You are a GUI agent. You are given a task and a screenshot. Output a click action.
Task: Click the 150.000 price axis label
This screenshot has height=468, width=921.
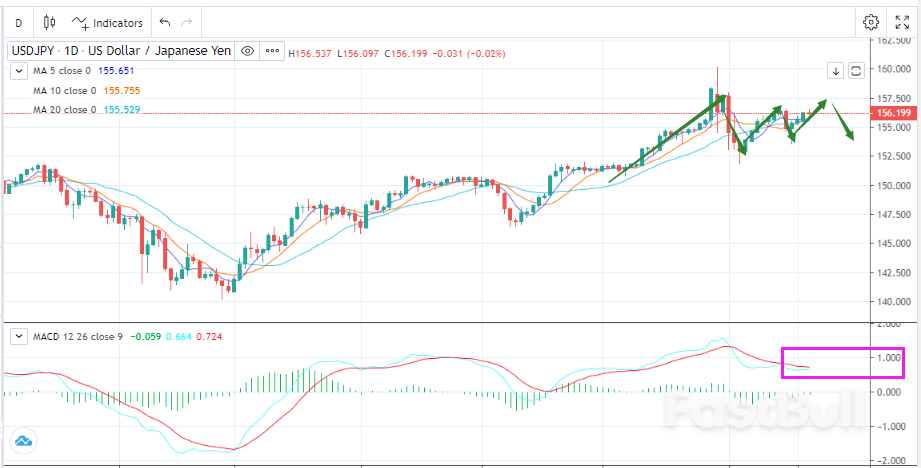click(x=892, y=186)
